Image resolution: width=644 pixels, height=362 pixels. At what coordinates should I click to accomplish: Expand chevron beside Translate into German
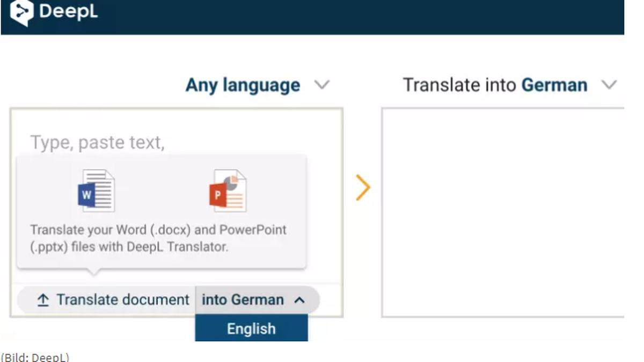click(x=609, y=85)
